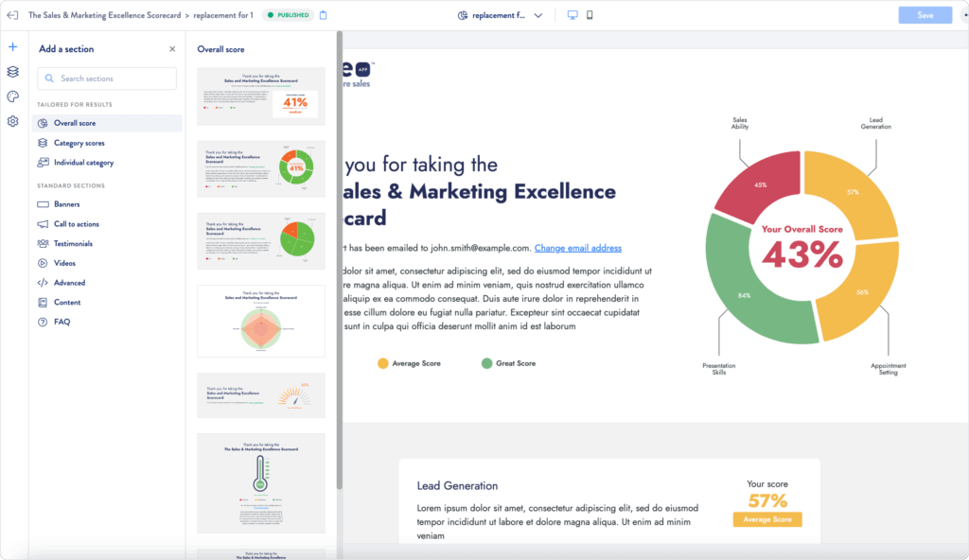Open the settings gear icon
The width and height of the screenshot is (969, 560).
pos(13,121)
